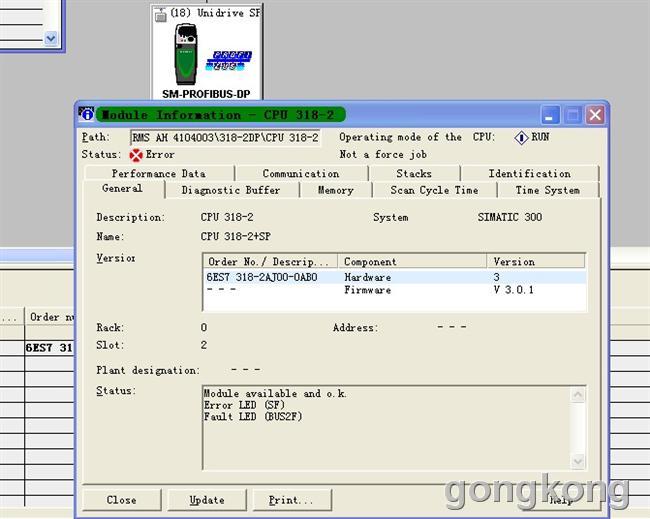Click the RUN operating mode icon
Image resolution: width=650 pixels, height=519 pixels.
click(x=521, y=138)
